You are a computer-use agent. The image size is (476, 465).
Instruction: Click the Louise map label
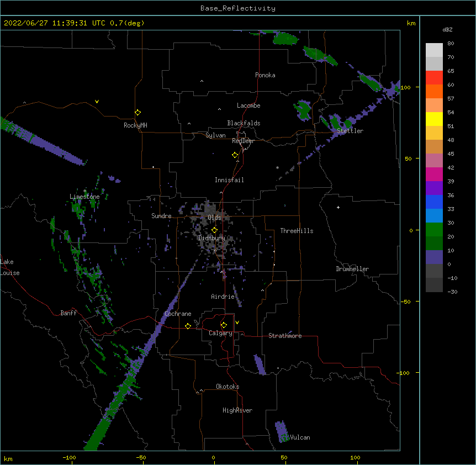[10, 273]
